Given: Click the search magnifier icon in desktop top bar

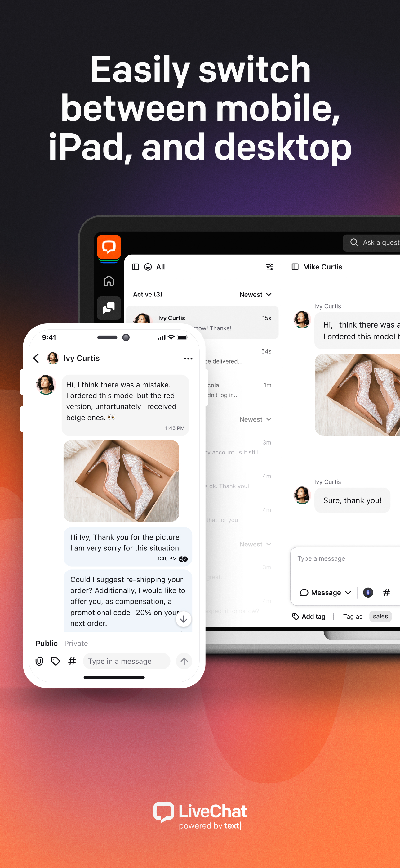Looking at the screenshot, I should 354,242.
